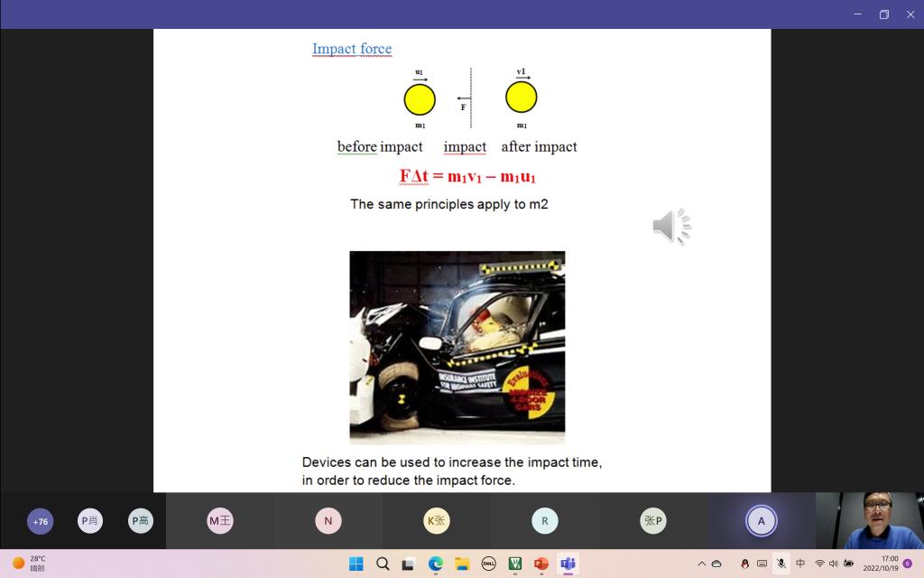Viewport: 924px width, 578px height.
Task: Toggle the Chinese input method indicator
Action: coord(800,564)
